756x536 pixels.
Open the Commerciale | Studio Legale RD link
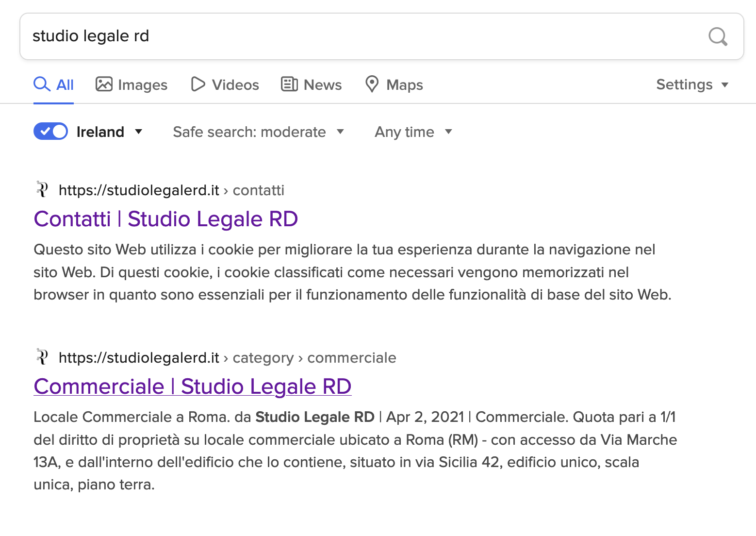192,386
